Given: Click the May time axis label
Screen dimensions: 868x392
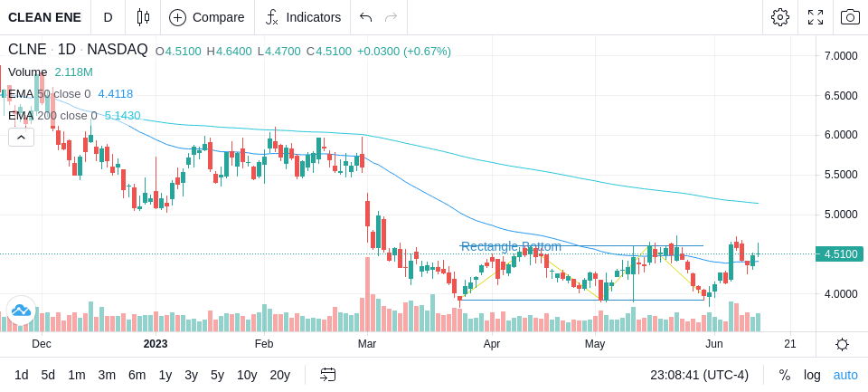Looking at the screenshot, I should pyautogui.click(x=595, y=344).
